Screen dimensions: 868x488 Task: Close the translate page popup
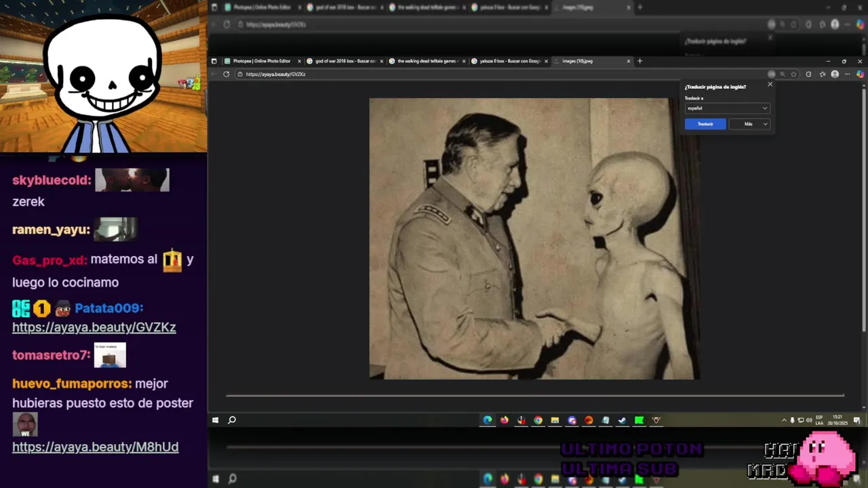click(770, 84)
